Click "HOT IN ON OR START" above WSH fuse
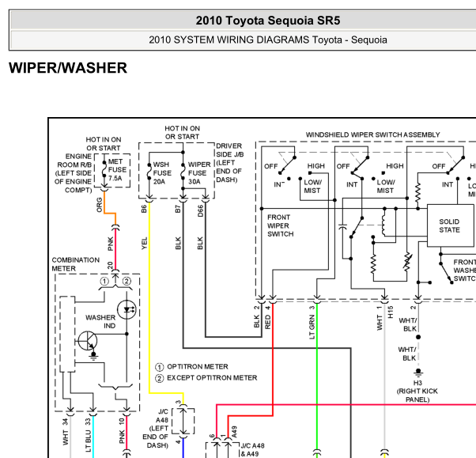The width and height of the screenshot is (476, 458). 182,132
